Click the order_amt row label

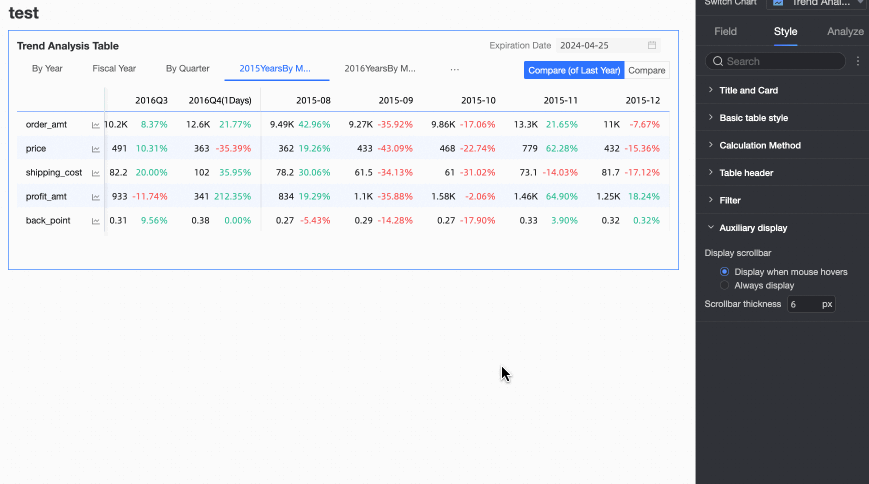(x=46, y=125)
